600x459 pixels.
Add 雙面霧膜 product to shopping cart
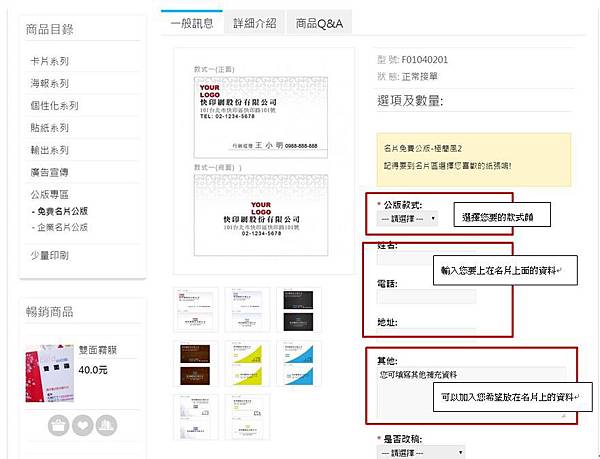58,425
